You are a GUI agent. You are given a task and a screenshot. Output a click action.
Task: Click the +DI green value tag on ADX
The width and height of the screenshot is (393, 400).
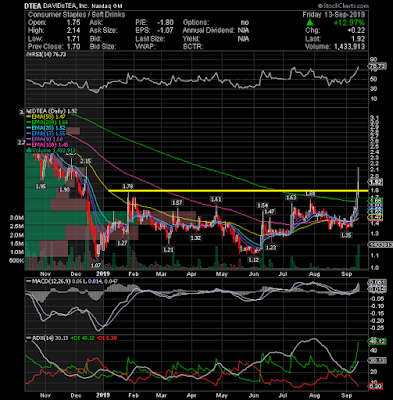pyautogui.click(x=377, y=342)
